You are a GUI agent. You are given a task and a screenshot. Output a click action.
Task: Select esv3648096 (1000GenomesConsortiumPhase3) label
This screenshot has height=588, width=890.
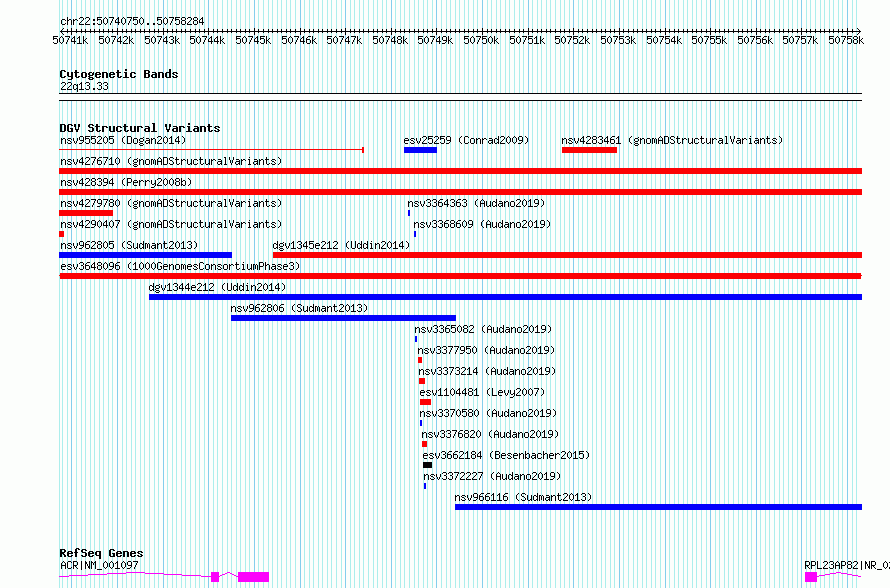pos(180,266)
